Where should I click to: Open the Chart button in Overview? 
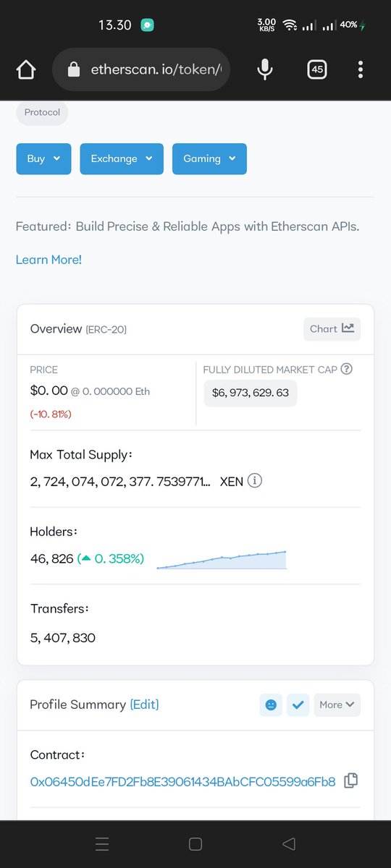click(x=332, y=328)
